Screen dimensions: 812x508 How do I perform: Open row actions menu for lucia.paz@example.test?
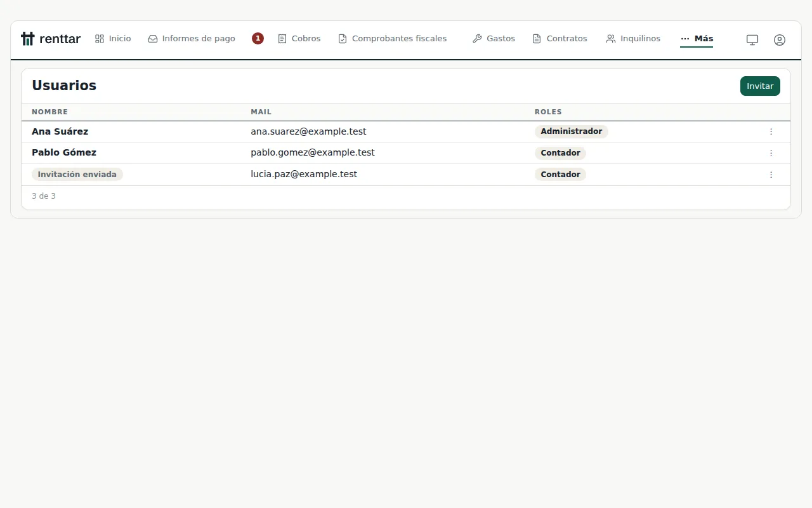point(771,175)
